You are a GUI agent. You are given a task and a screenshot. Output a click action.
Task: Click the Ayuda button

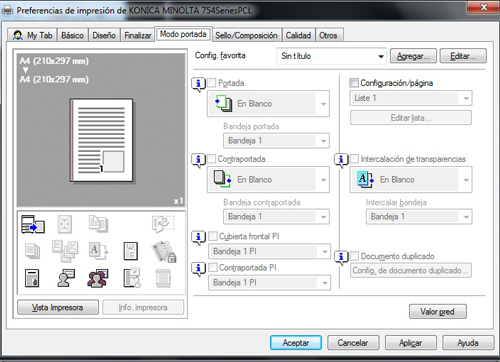(x=468, y=343)
